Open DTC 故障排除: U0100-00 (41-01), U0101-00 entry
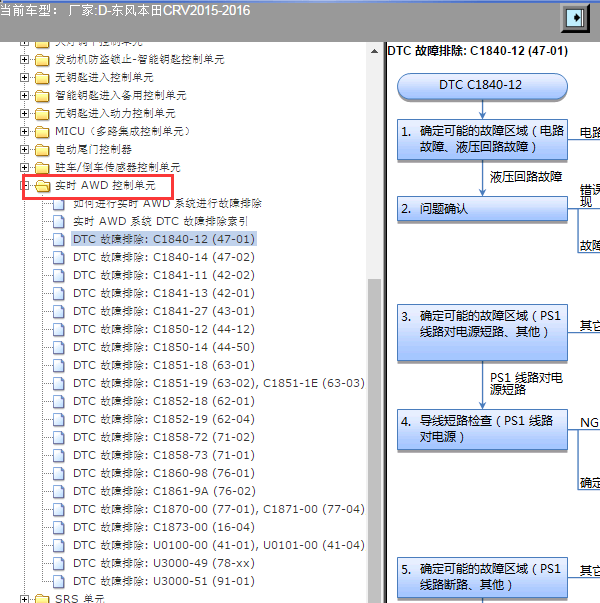This screenshot has width=600, height=603. point(219,545)
